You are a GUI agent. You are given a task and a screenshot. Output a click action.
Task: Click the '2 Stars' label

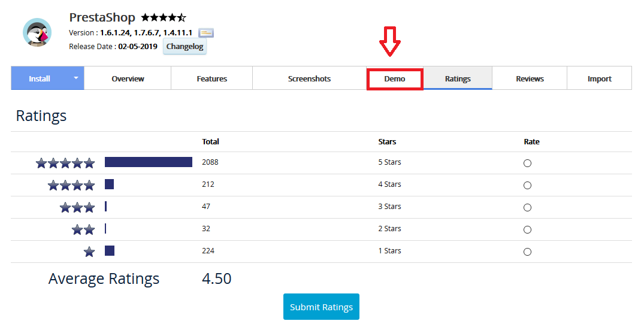(389, 228)
